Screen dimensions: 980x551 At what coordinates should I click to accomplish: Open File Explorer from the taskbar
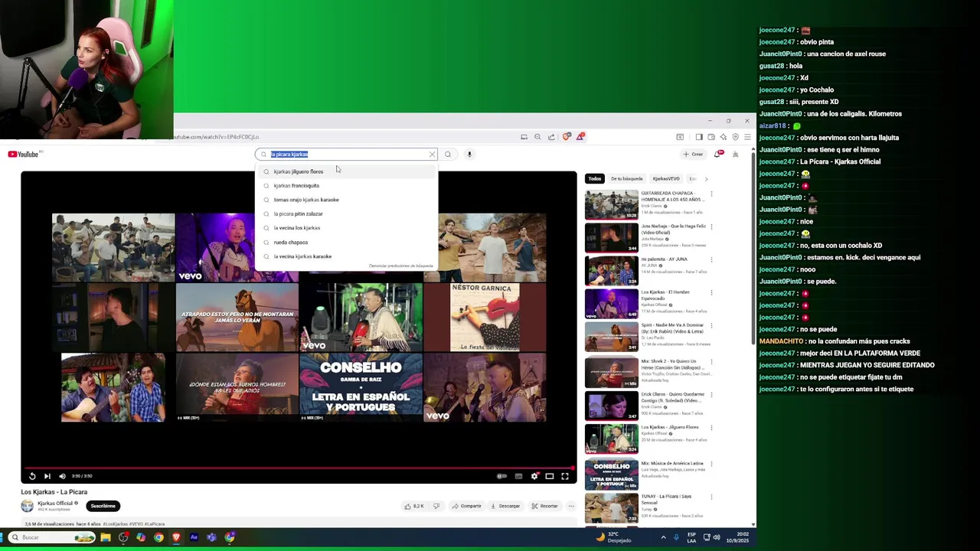coord(106,537)
